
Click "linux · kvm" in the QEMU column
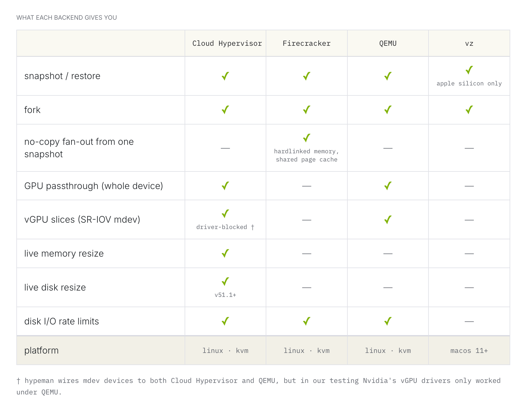click(x=388, y=351)
